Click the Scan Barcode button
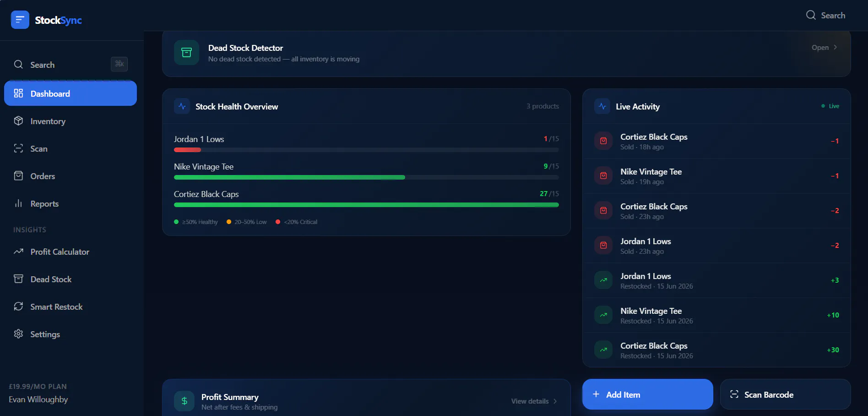 point(785,394)
